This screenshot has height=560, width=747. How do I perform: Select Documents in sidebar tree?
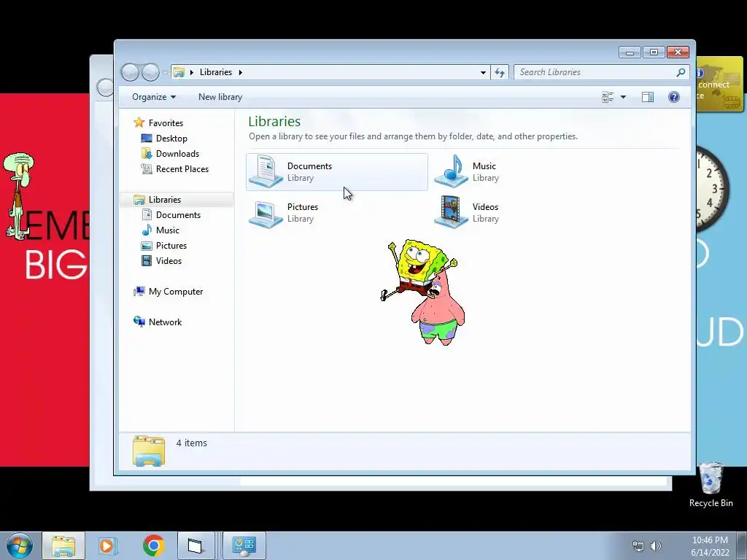(x=178, y=215)
